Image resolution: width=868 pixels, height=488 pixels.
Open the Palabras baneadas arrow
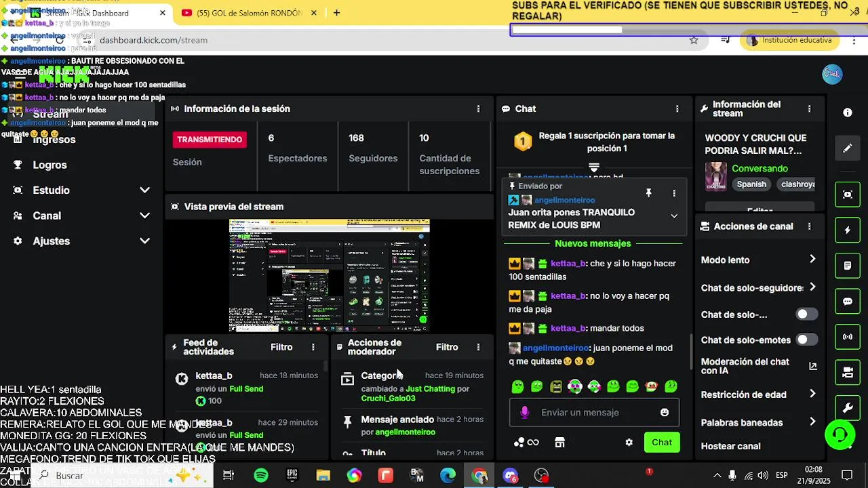812,422
